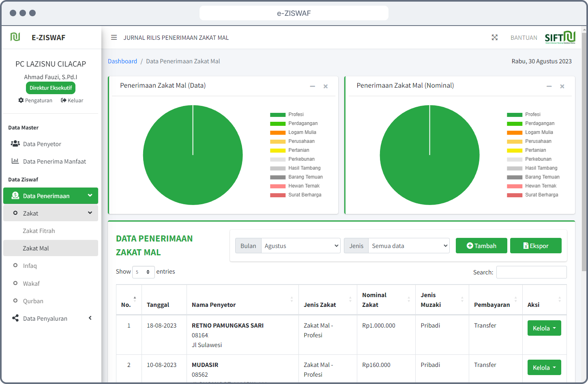Image resolution: width=588 pixels, height=384 pixels.
Task: Open the Jenis dropdown showing Semua data
Action: click(x=409, y=246)
